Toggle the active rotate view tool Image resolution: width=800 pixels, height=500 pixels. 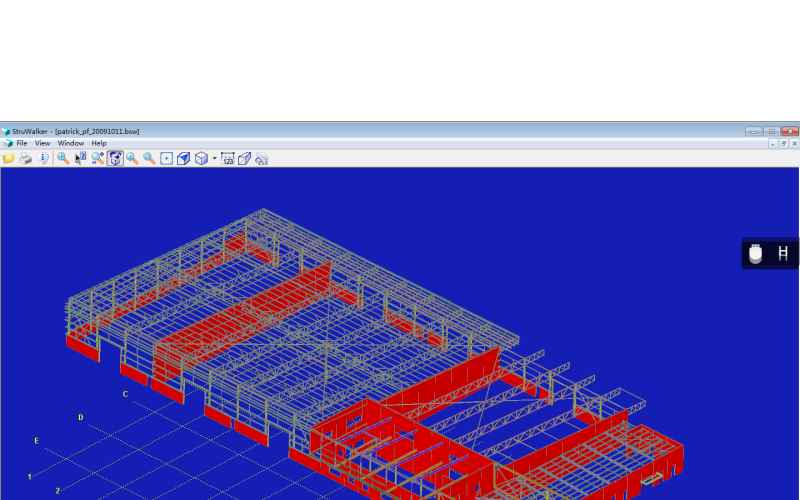(115, 158)
